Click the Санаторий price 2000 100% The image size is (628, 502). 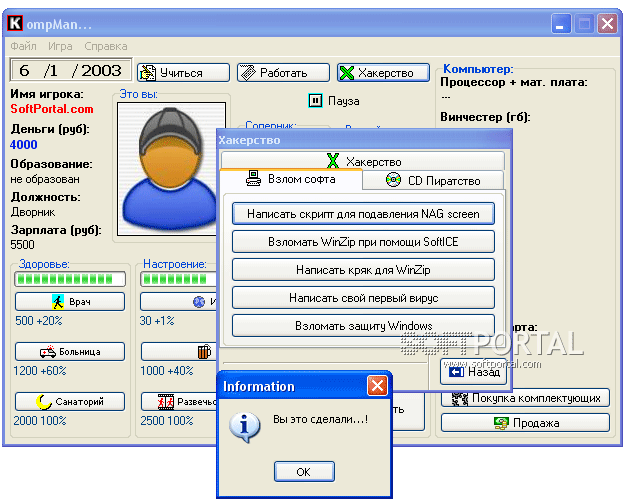tap(40, 421)
